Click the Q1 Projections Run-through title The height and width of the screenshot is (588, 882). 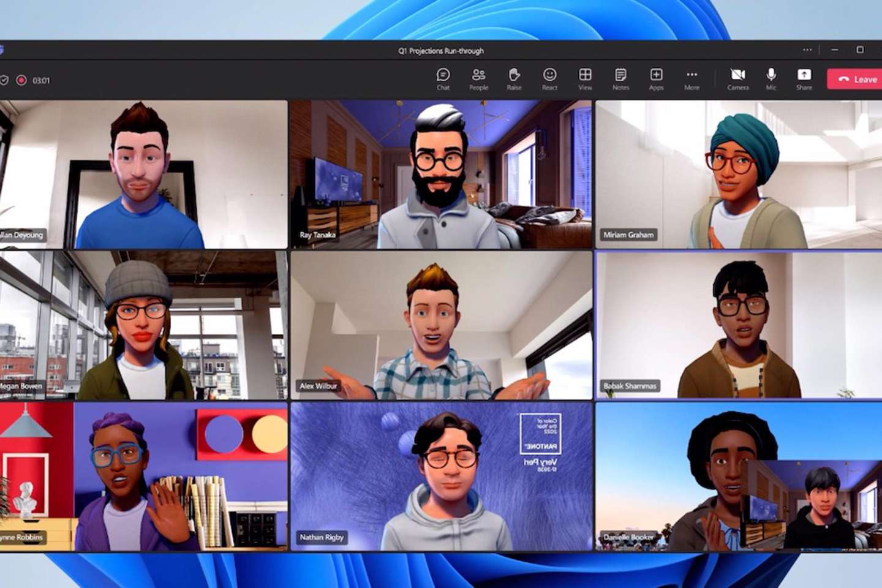pos(441,51)
